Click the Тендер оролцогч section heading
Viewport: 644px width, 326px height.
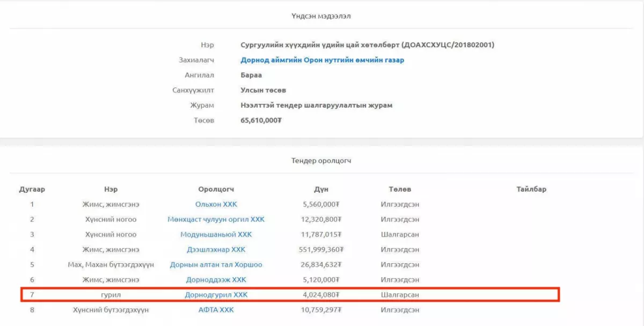(321, 161)
